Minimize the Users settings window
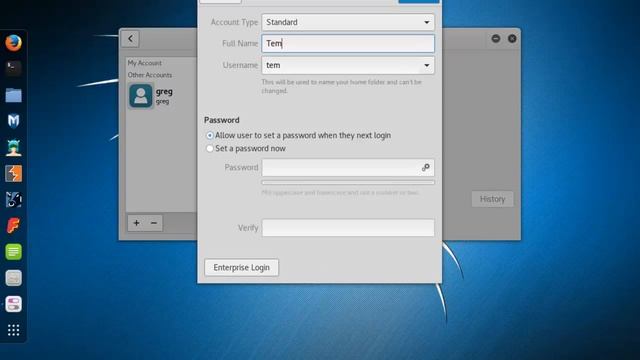This screenshot has height=360, width=640. coord(496,38)
